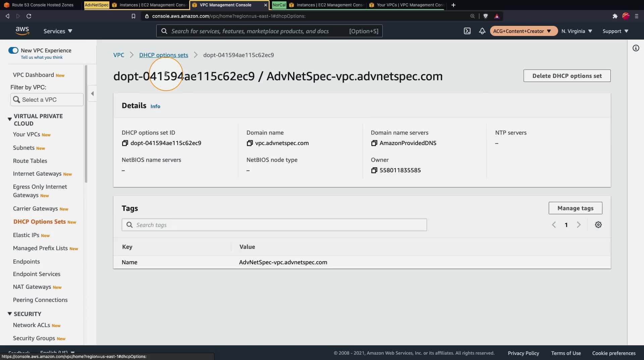The height and width of the screenshot is (360, 644).
Task: Click sidebar vertical scrollbar
Action: [x=86, y=124]
